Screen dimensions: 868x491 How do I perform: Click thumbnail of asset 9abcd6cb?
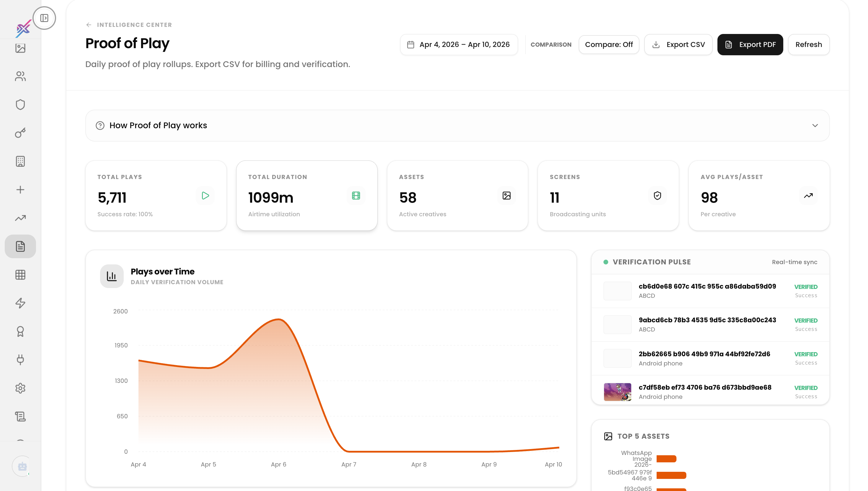617,324
